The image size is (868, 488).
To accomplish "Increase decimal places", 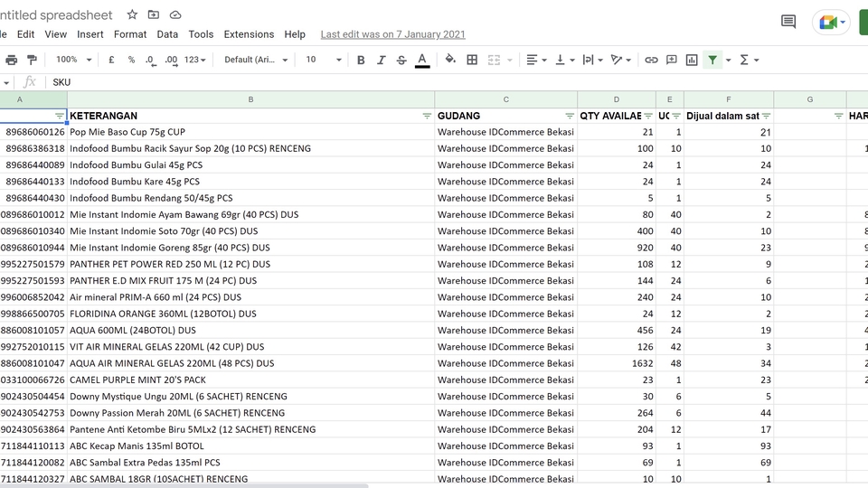I will (172, 60).
